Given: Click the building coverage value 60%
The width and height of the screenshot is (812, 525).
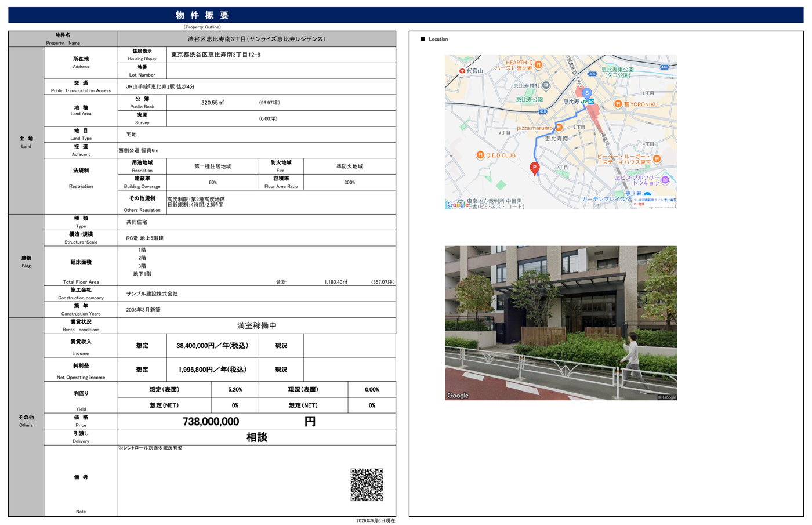Looking at the screenshot, I should (212, 182).
